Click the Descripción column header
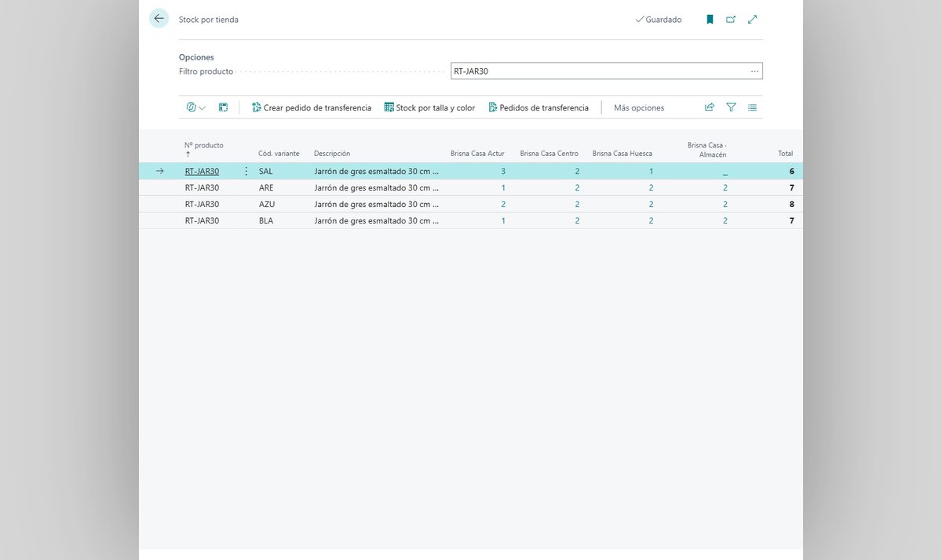Screen dimensions: 942x560 click(x=332, y=154)
